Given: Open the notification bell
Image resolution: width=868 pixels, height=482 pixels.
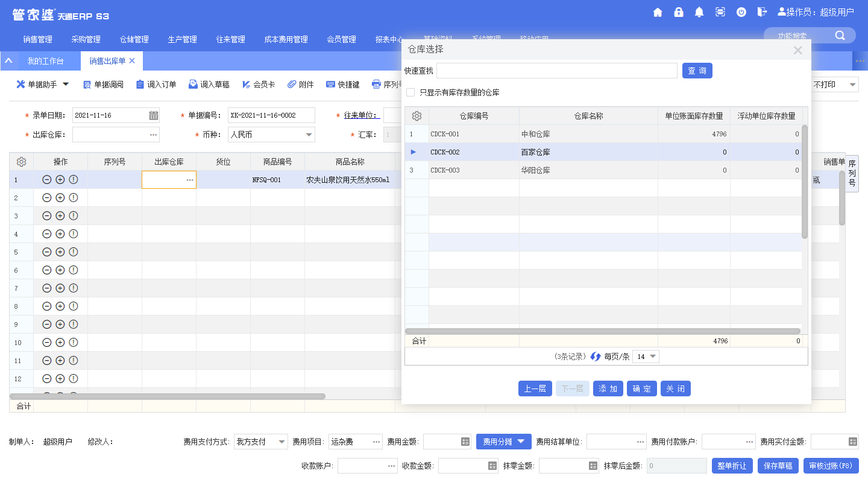Looking at the screenshot, I should (x=699, y=12).
